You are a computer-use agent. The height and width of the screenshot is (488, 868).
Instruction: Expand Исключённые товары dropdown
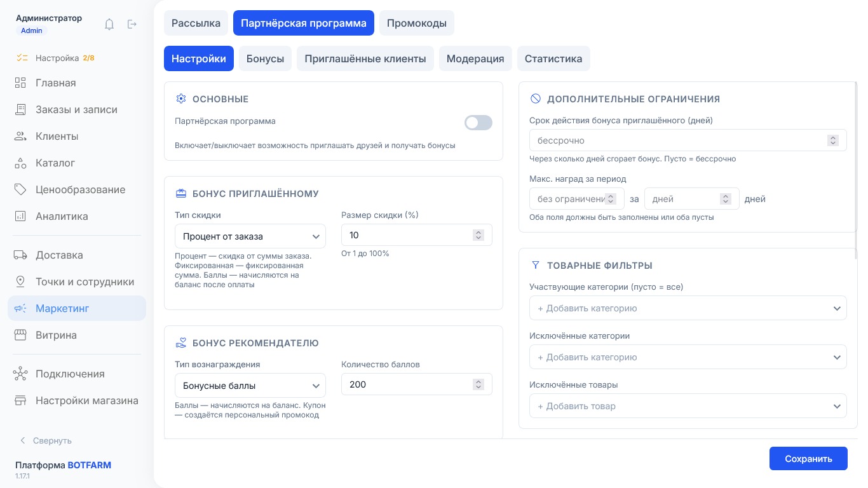pyautogui.click(x=688, y=405)
